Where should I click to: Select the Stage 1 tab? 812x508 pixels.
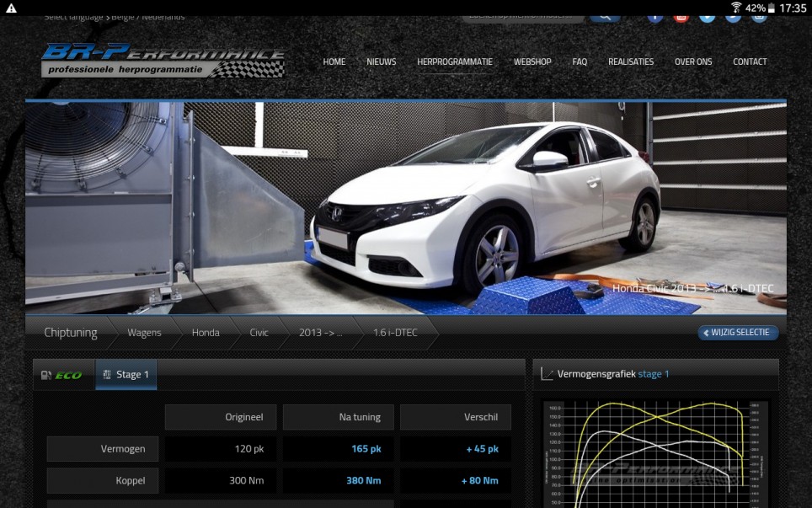click(126, 374)
